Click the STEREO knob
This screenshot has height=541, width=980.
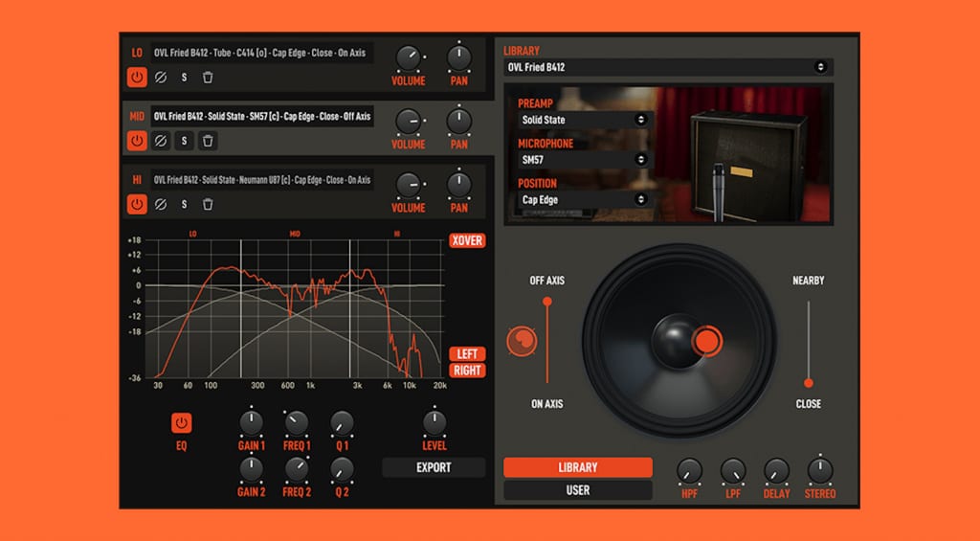(x=819, y=471)
